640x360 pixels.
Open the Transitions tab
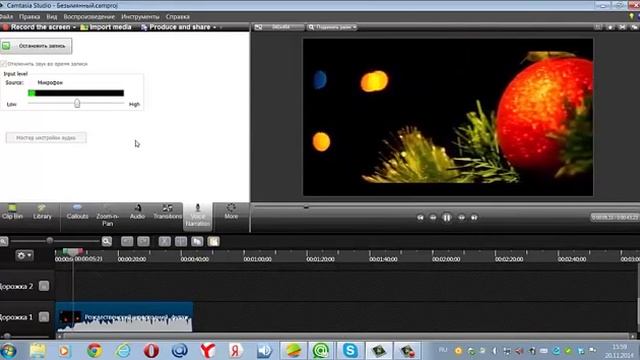point(167,213)
